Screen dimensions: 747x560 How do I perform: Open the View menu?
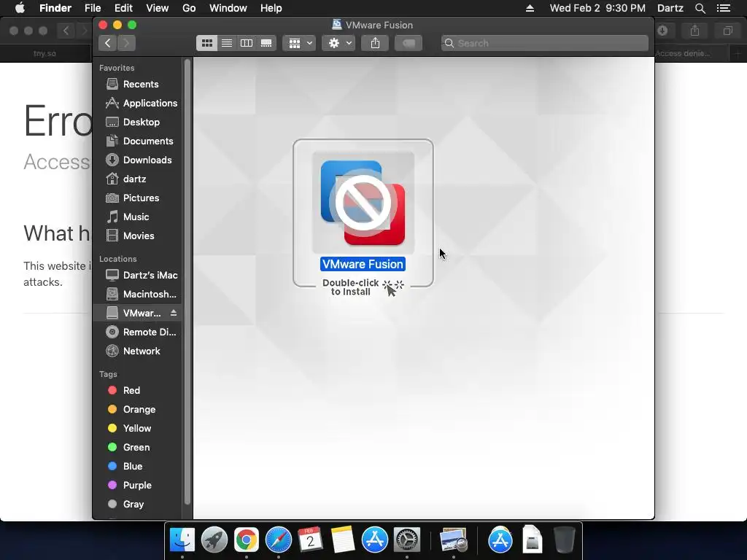click(158, 8)
